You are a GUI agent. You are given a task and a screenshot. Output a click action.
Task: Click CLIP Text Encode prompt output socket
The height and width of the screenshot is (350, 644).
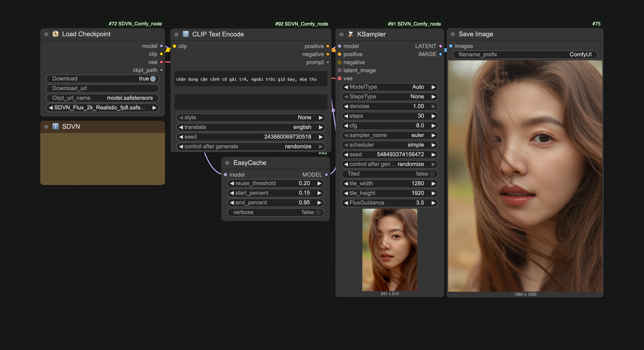point(328,62)
